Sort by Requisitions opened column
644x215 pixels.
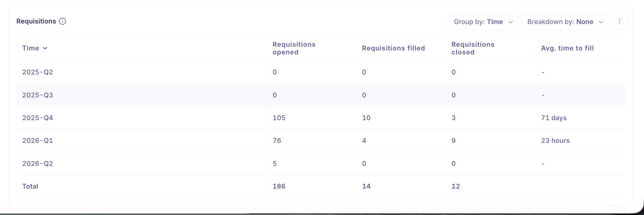pyautogui.click(x=294, y=48)
